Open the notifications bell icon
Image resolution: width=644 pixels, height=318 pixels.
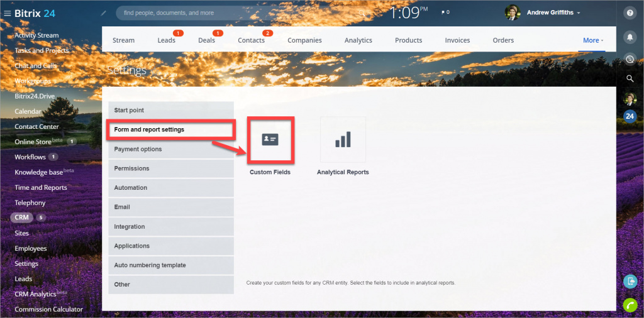click(630, 37)
